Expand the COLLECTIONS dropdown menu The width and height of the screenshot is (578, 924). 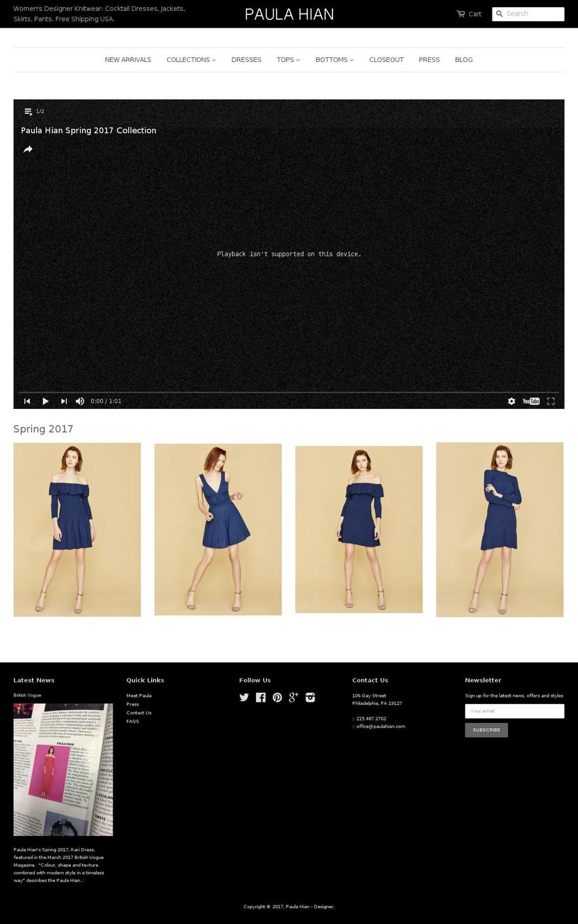coord(190,60)
